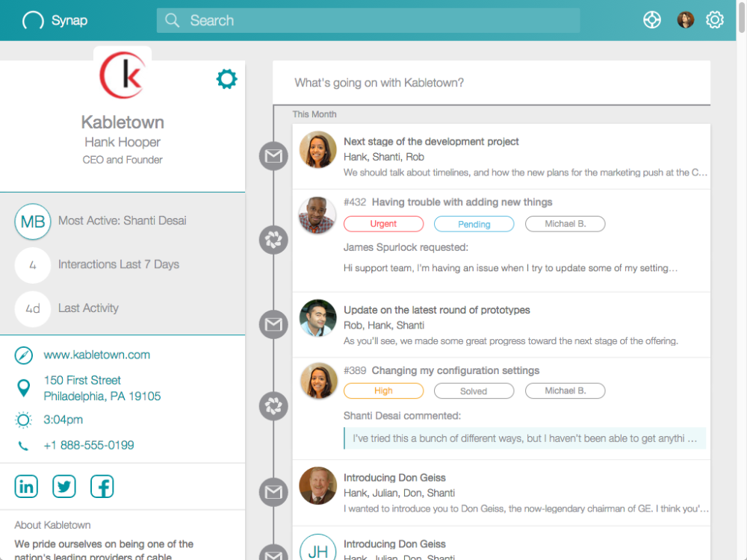This screenshot has width=747, height=560.
Task: Click Michael B. tag on ticket #432
Action: coord(565,224)
